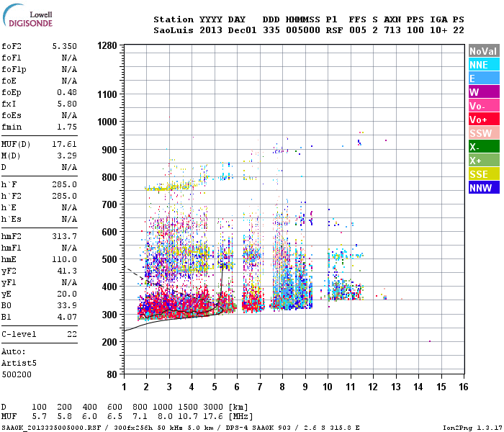Viewport: 504px width, 432px height.
Task: Click the foF2 value 5.350
Action: [x=65, y=46]
